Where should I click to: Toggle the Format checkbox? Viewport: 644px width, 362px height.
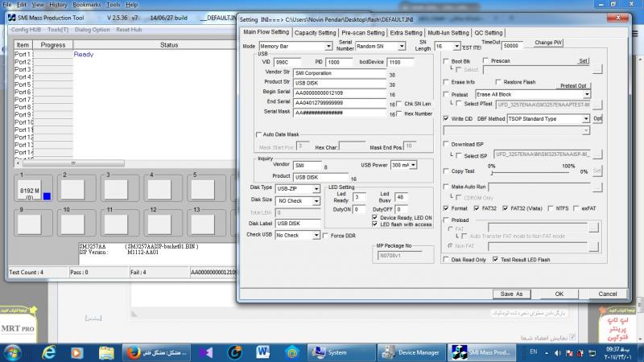point(446,208)
